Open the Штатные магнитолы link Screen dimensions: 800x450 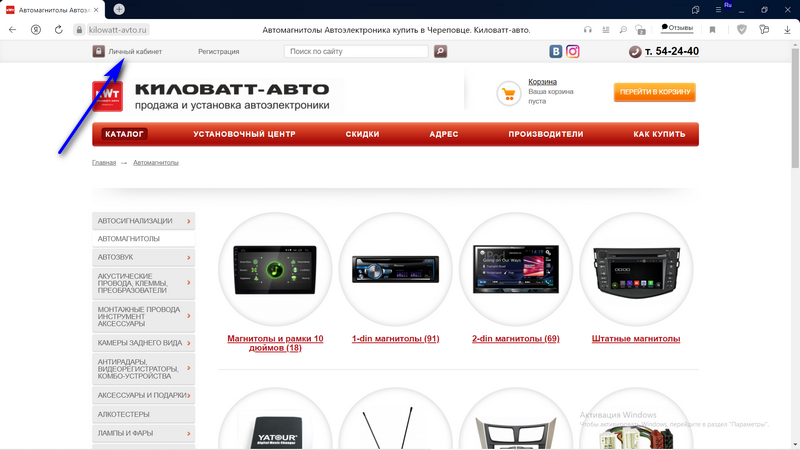point(636,338)
